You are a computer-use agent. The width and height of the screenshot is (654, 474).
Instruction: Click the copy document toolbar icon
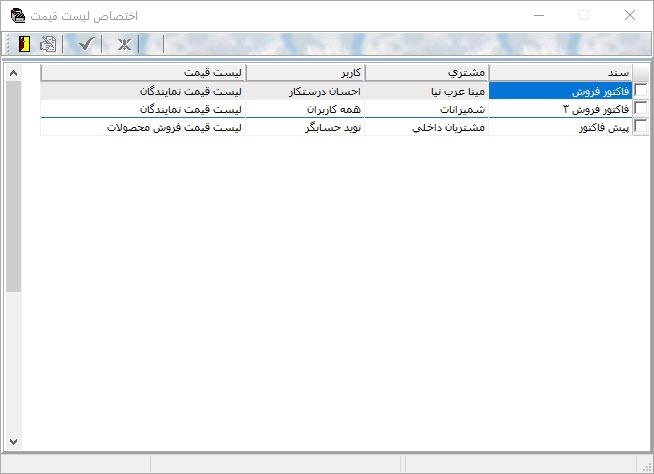[x=47, y=44]
